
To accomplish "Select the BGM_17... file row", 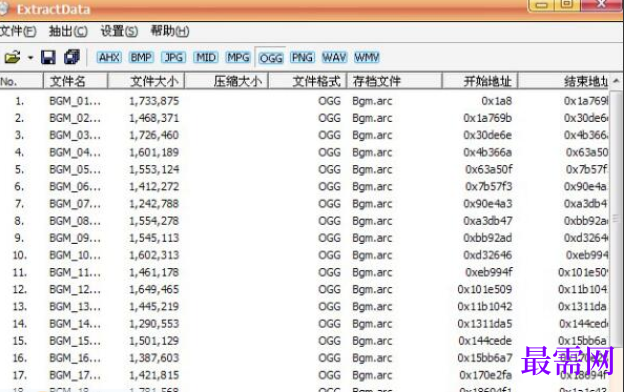I will point(304,375).
